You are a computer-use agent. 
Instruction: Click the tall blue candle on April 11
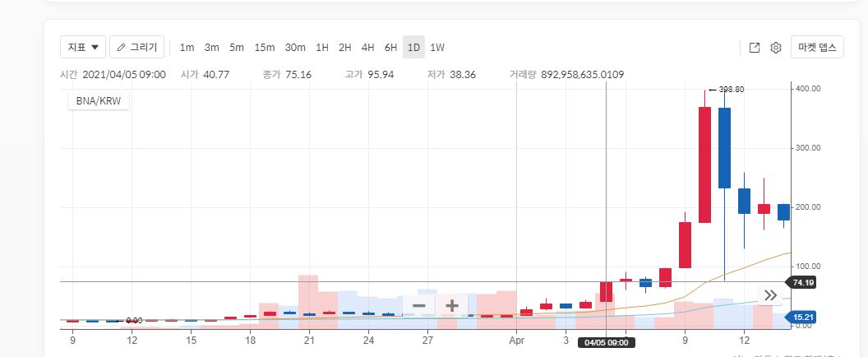coord(724,147)
